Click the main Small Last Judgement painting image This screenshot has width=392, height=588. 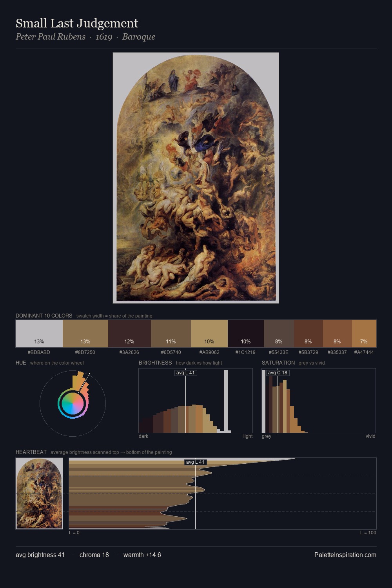point(196,178)
